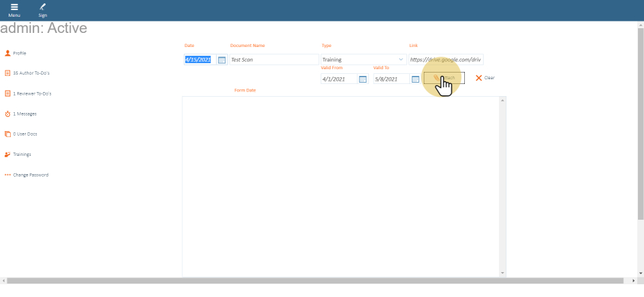Click the Document Name text field
Screen dimensions: 644x297
coord(274,60)
